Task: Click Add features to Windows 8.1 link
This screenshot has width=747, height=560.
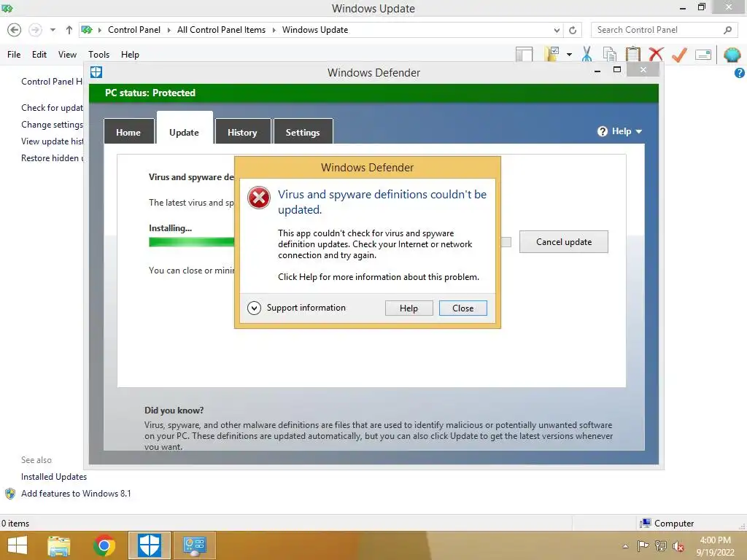Action: tap(76, 494)
